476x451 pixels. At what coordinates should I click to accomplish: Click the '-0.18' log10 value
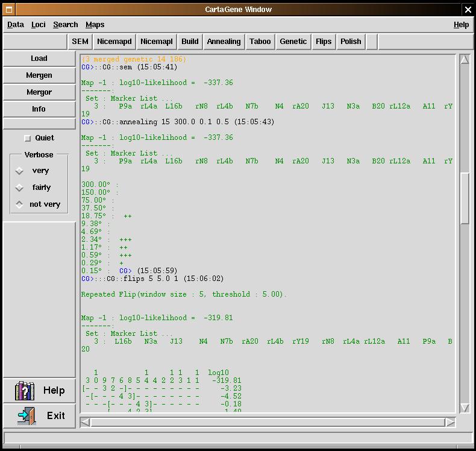(231, 404)
